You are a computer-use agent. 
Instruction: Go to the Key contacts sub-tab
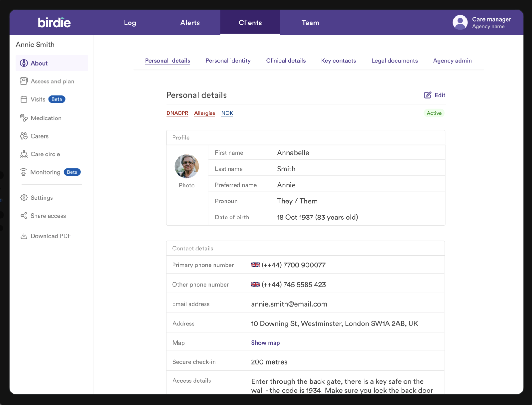[338, 61]
